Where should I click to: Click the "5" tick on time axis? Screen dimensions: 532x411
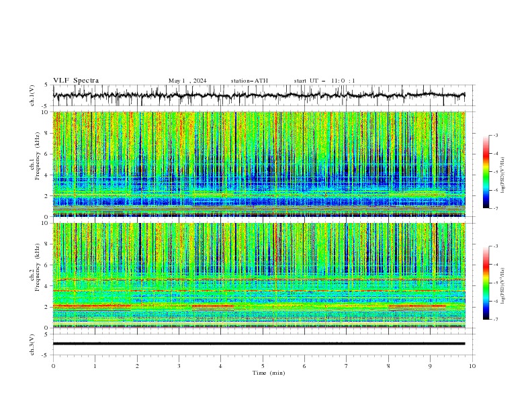click(263, 366)
